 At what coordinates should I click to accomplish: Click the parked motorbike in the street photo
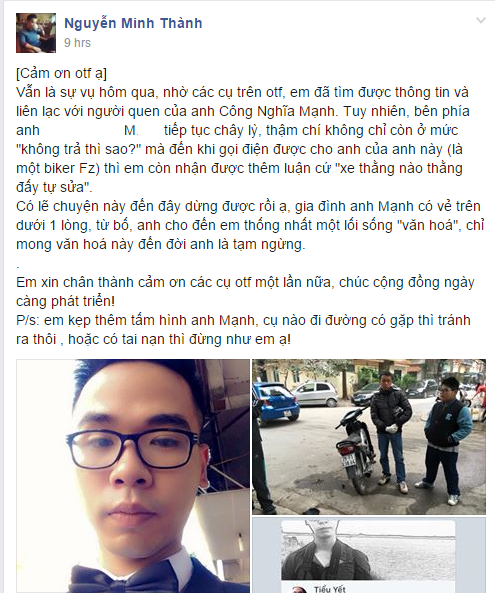click(x=355, y=449)
